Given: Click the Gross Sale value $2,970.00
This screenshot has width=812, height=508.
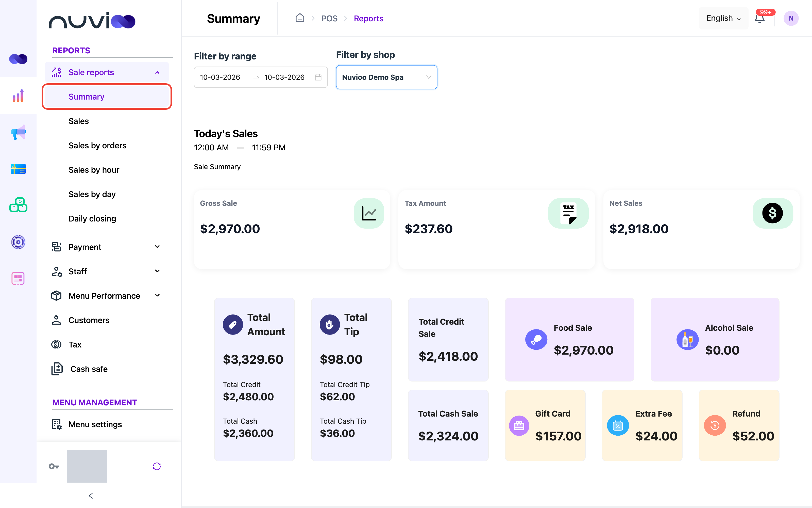Looking at the screenshot, I should coord(230,229).
